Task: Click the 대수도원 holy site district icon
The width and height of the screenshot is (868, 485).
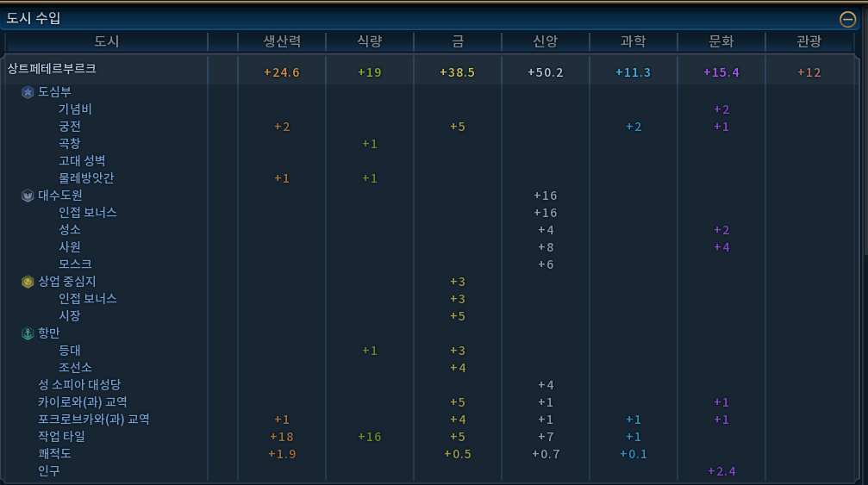Action: pos(28,196)
